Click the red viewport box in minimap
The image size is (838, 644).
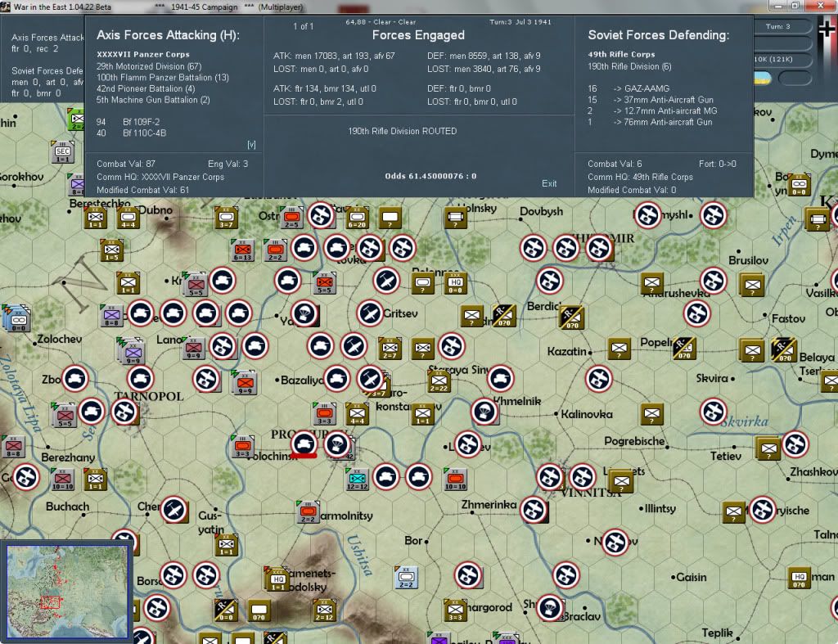pyautogui.click(x=50, y=601)
